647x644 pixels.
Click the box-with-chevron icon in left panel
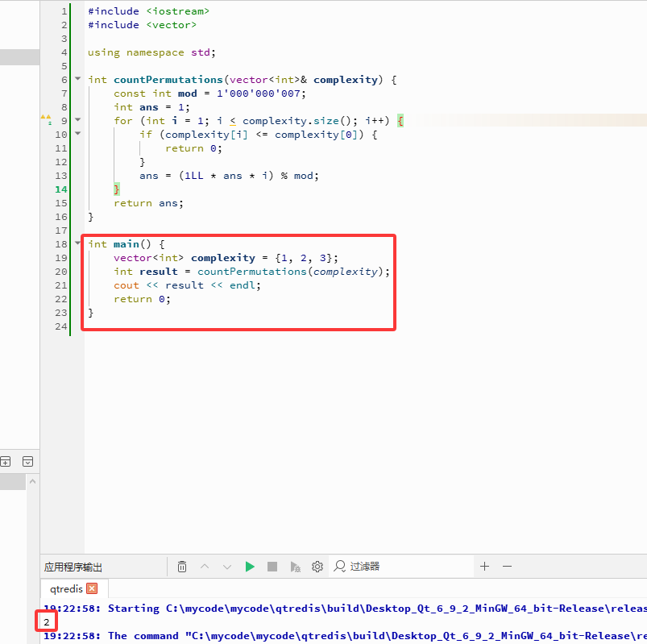click(x=27, y=462)
